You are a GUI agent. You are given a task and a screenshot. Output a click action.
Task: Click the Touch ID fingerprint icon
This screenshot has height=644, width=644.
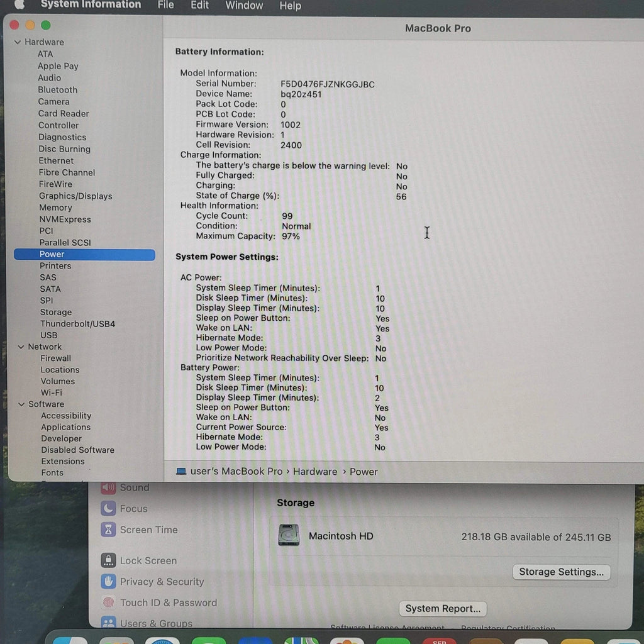tap(109, 602)
